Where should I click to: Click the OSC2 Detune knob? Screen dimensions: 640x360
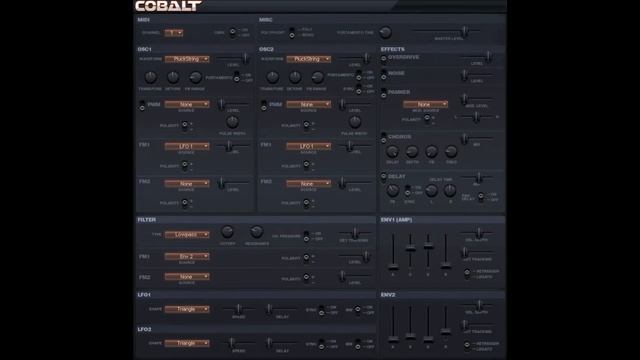pos(295,77)
